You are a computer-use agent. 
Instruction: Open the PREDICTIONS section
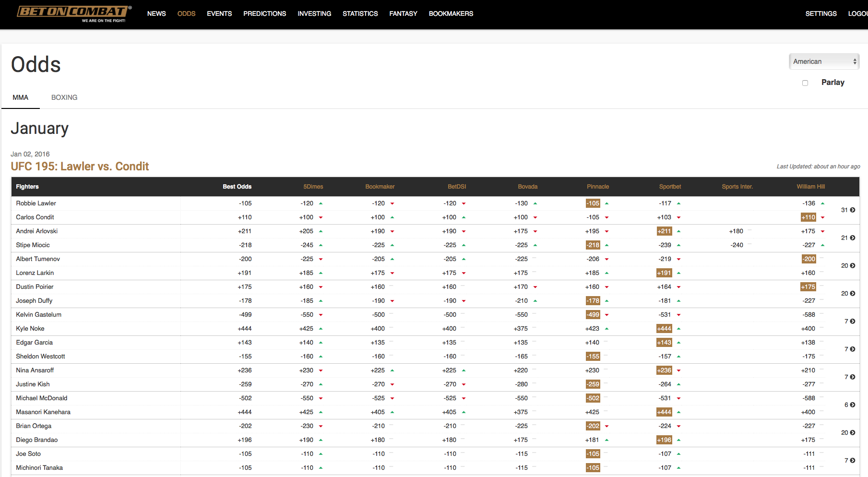pyautogui.click(x=264, y=13)
